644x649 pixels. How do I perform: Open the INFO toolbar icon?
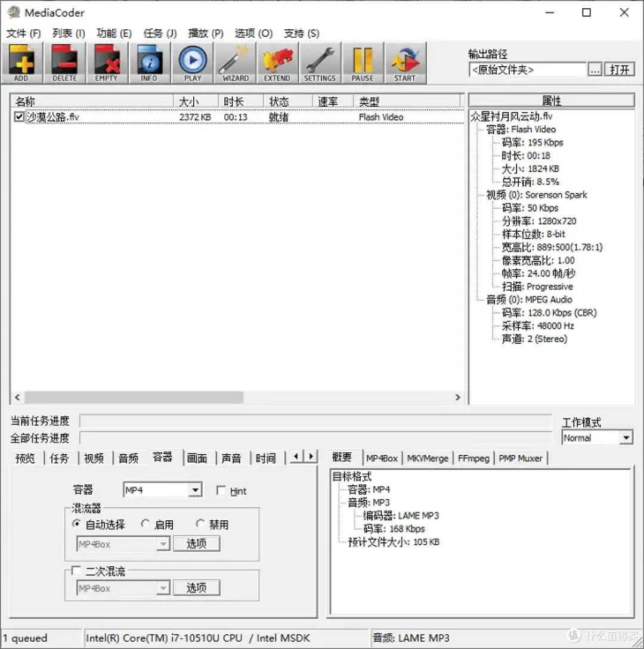coord(150,63)
